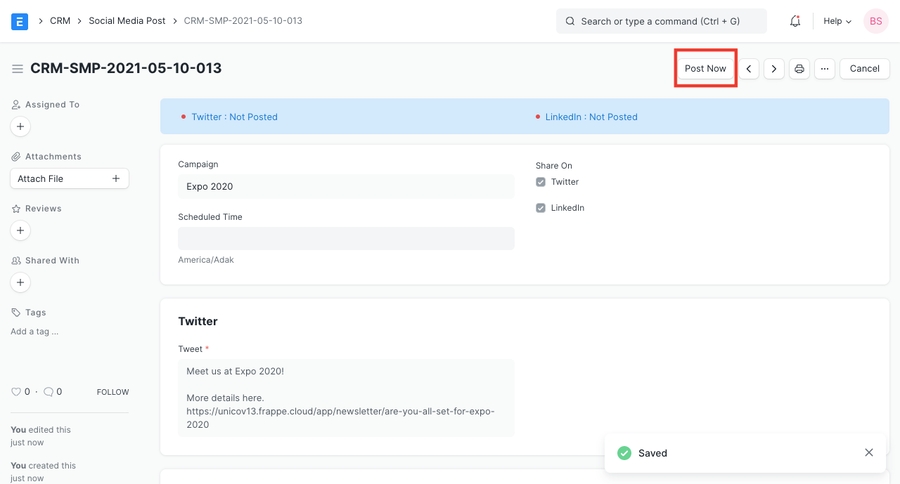Screen dimensions: 900x484
Task: Click the ERPNext home logo icon
Action: click(x=19, y=21)
